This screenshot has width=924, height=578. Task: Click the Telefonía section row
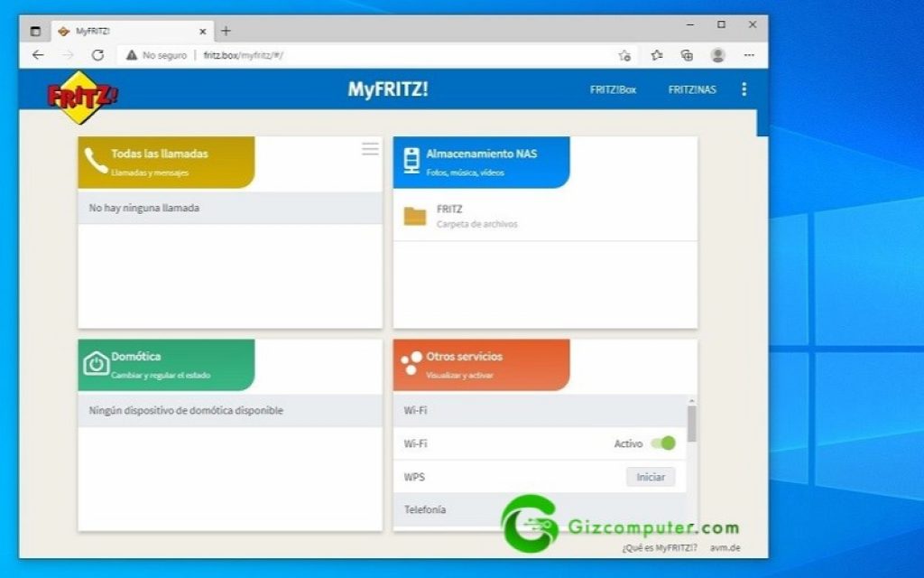tap(540, 509)
